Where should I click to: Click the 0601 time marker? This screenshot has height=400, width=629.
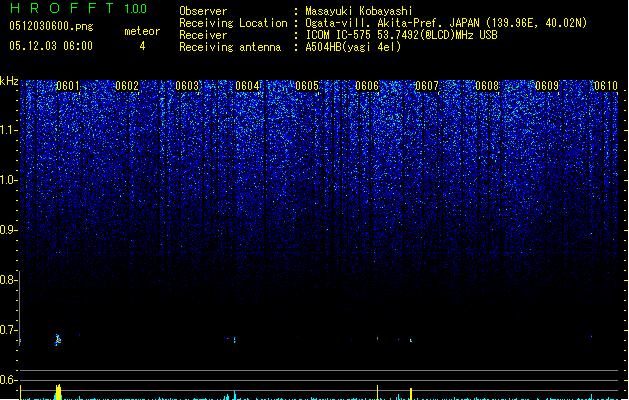(x=68, y=86)
